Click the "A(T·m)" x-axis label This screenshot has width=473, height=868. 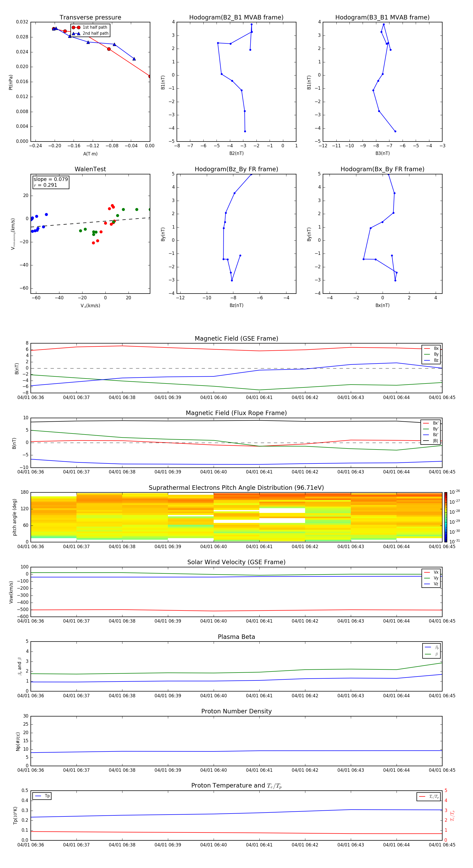point(90,154)
